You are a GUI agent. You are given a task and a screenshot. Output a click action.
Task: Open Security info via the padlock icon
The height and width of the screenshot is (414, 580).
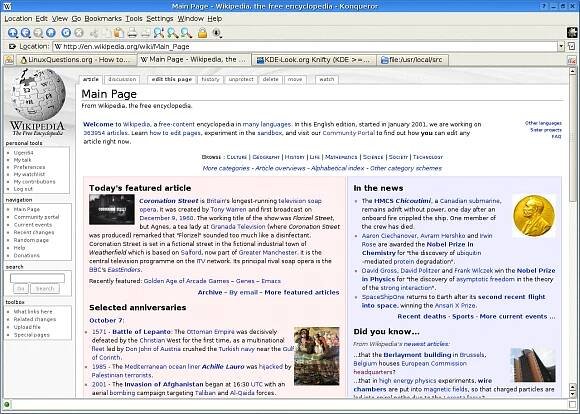[x=202, y=33]
